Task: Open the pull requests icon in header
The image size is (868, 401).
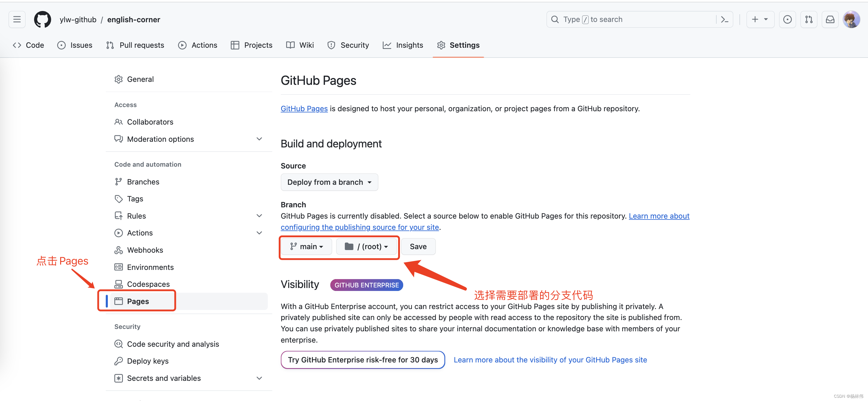Action: pyautogui.click(x=809, y=20)
